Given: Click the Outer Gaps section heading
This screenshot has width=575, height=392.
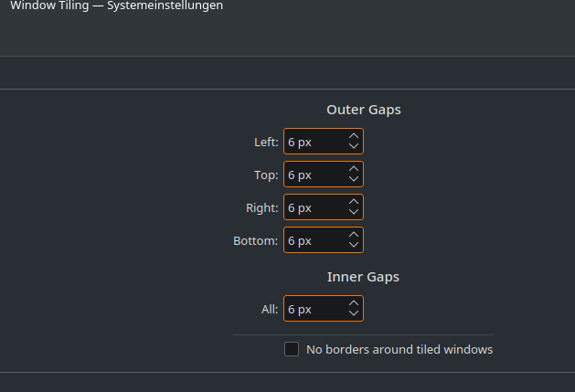Looking at the screenshot, I should click(x=363, y=110).
